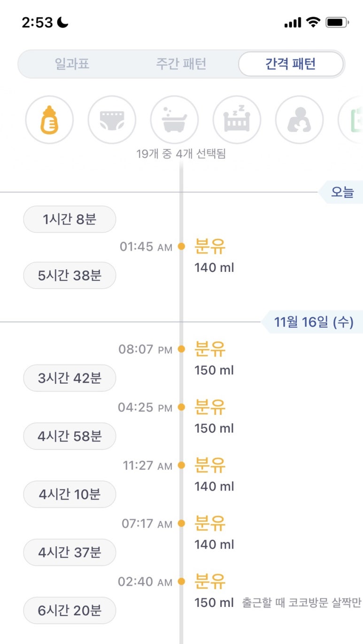This screenshot has height=644, width=363.
Task: Toggle the sleep crib filter icon
Action: [237, 119]
